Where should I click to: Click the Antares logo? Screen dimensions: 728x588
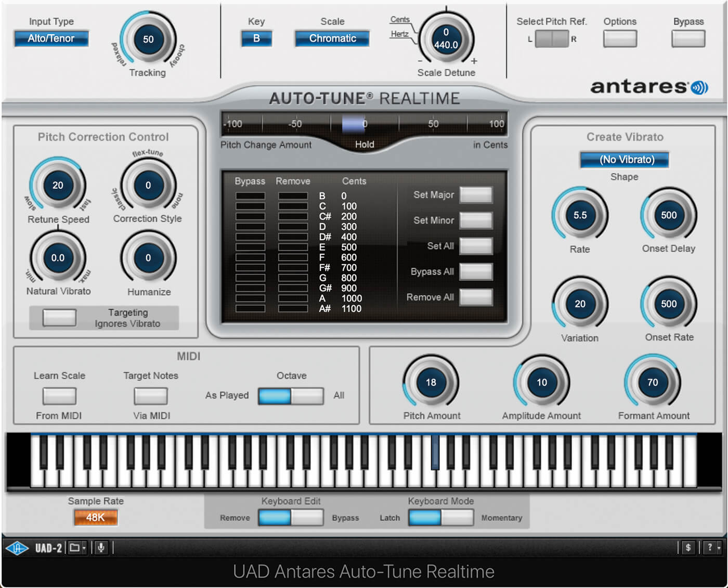[649, 87]
